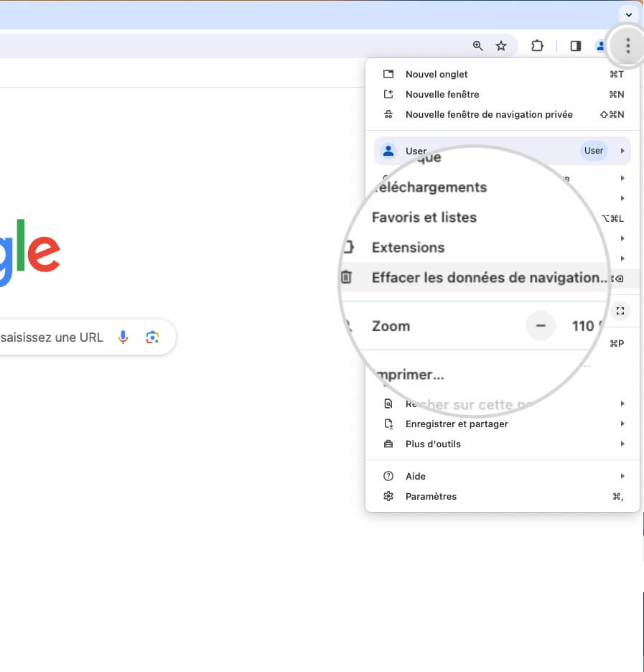Open the User profile menu row

(x=503, y=151)
